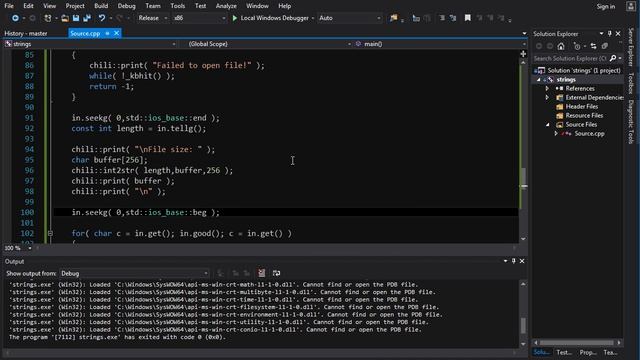Click Sync with Active Document in Solution Explorer
Image resolution: width=640 pixels, height=360 pixels.
(593, 46)
